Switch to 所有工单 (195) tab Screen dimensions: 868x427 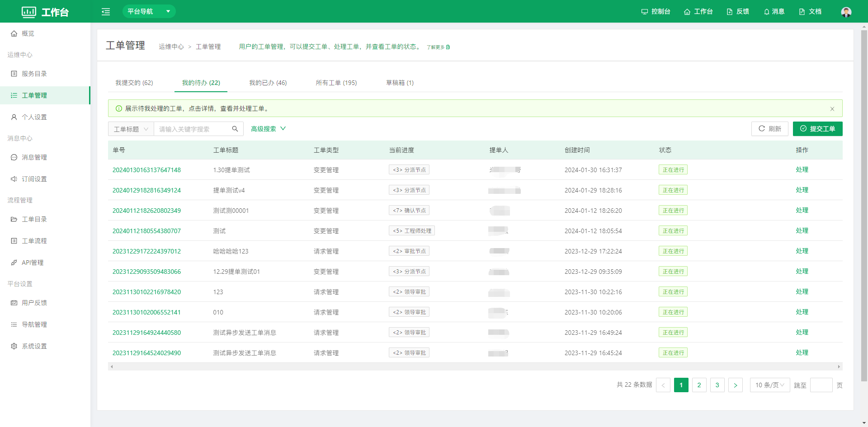[x=336, y=83]
